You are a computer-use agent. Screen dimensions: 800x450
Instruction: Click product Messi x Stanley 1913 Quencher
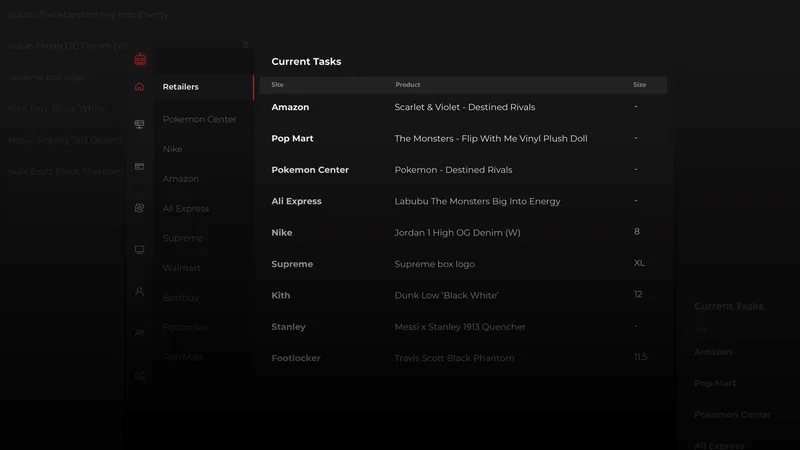click(x=460, y=327)
